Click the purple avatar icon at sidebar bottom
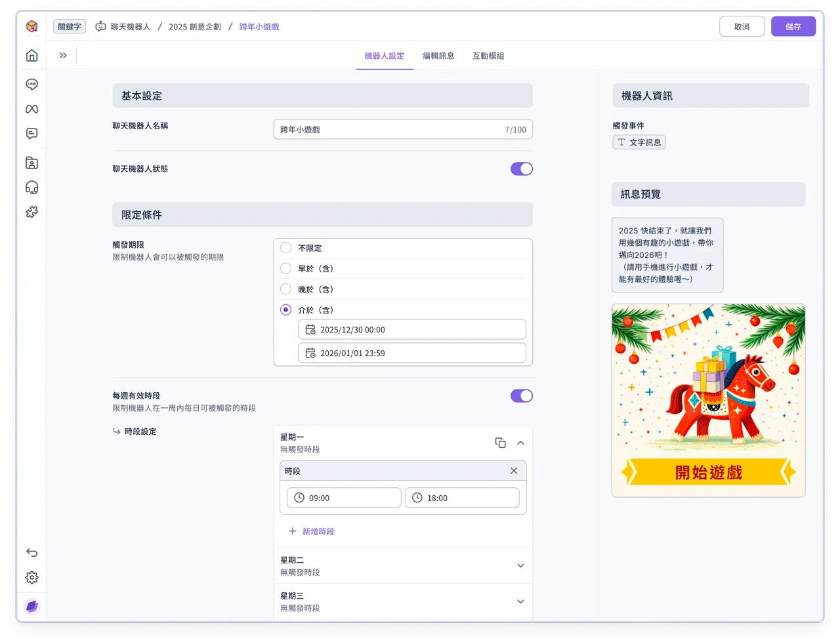 click(x=31, y=607)
